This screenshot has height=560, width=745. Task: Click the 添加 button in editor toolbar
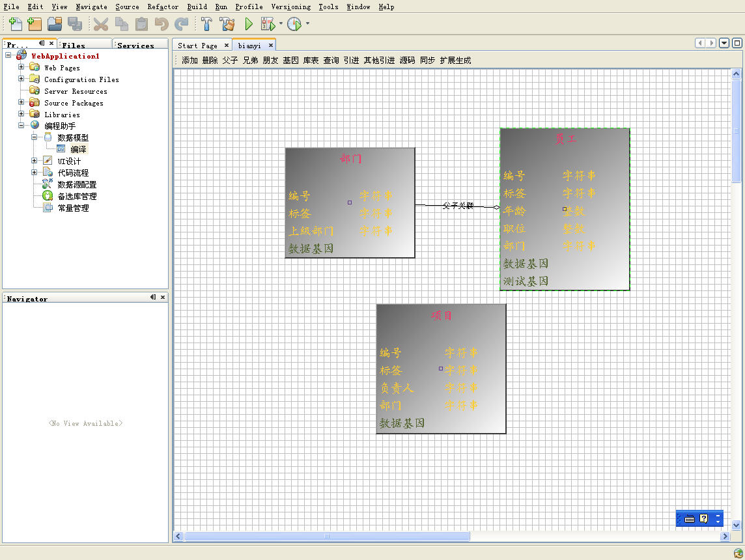(x=190, y=60)
